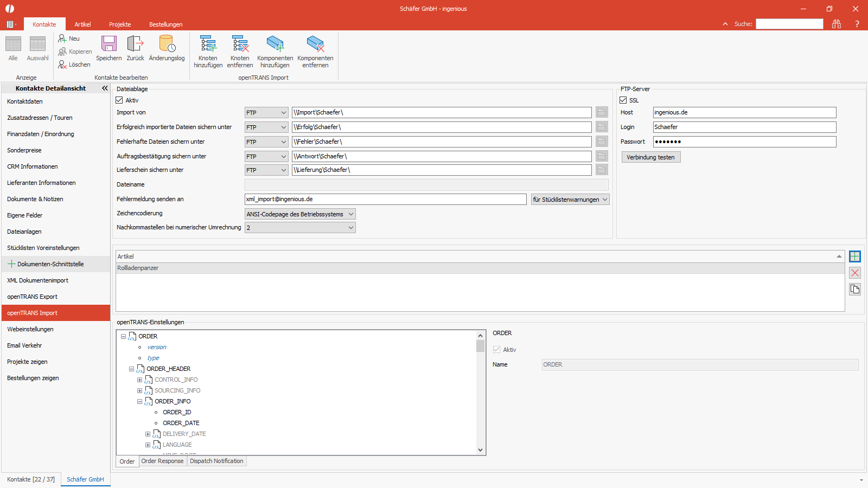
Task: Uncheck the SSL checkbox
Action: point(623,100)
